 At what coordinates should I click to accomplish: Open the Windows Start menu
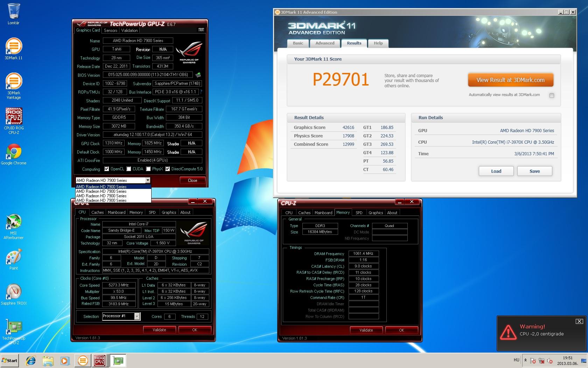click(x=10, y=360)
